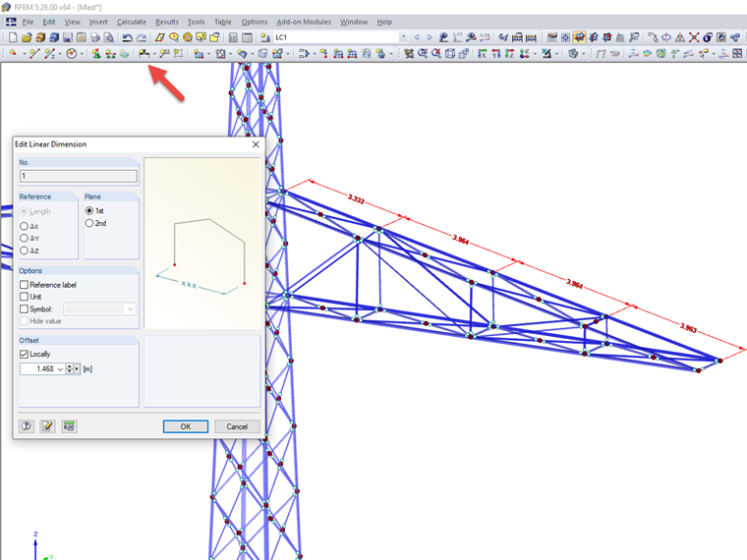
Task: Enable the Reference label checkbox
Action: [x=24, y=285]
